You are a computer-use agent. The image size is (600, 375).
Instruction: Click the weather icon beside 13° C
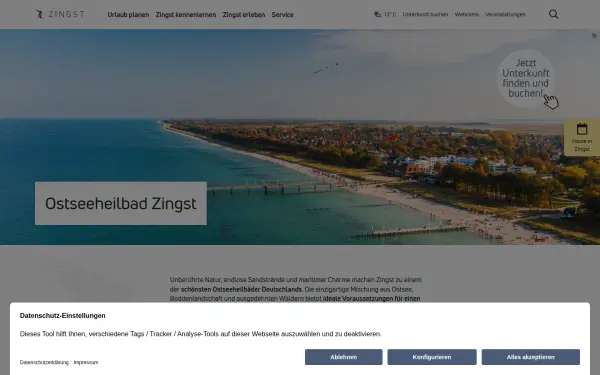(377, 15)
